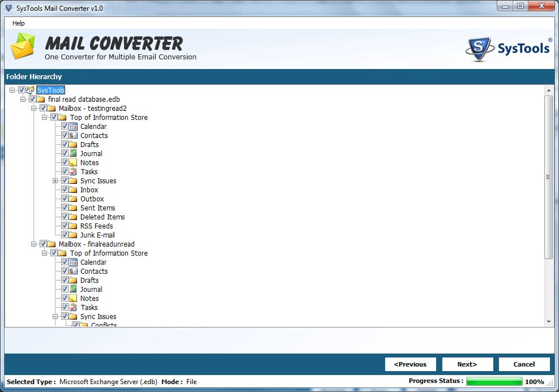The height and width of the screenshot is (392, 559).
Task: Click the Microsoft Exchange Server (.edb) status text
Action: pyautogui.click(x=108, y=382)
